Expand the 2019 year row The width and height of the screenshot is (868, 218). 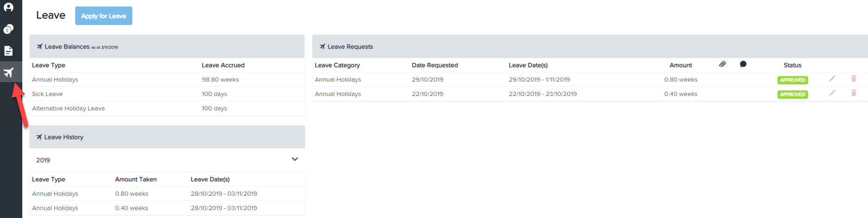[167, 160]
